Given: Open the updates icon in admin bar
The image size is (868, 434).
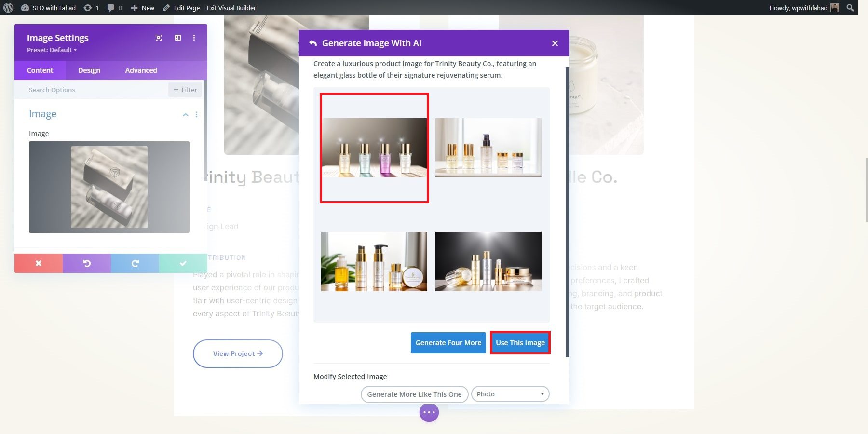Looking at the screenshot, I should pos(91,8).
